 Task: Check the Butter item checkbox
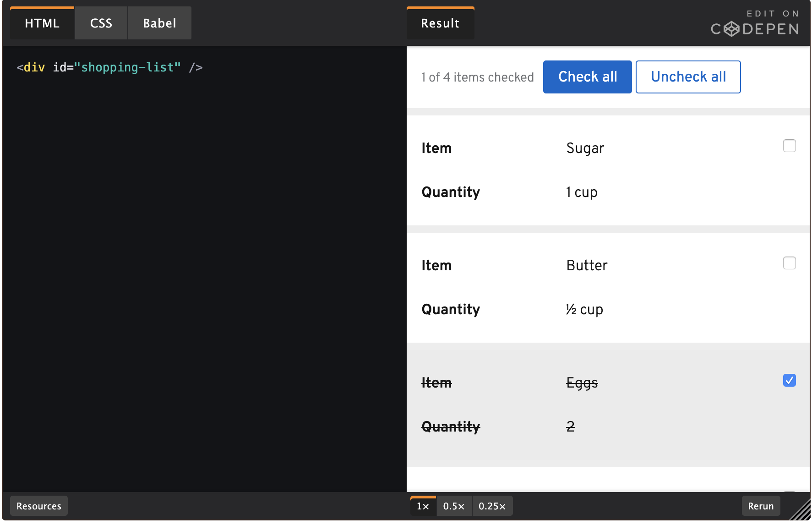[789, 263]
